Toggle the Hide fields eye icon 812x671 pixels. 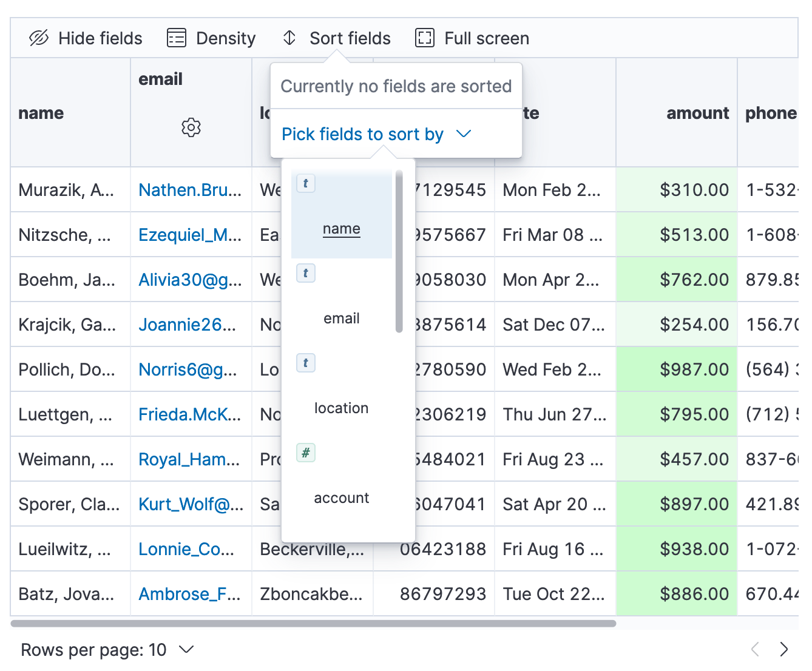click(x=39, y=38)
